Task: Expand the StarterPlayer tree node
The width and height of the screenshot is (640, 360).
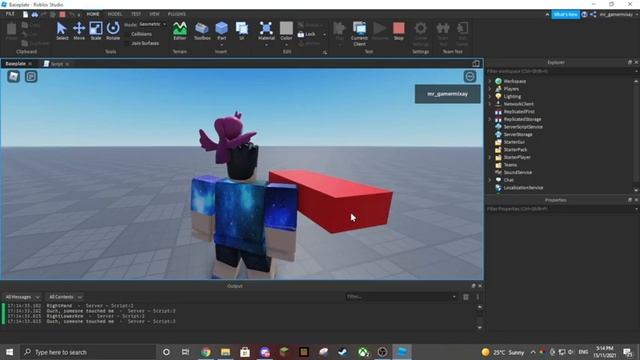Action: tap(489, 157)
